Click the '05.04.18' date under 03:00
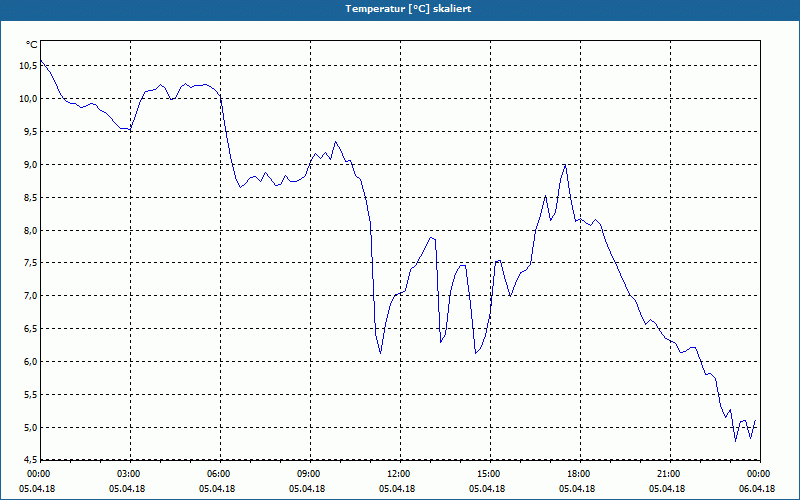 (x=127, y=489)
